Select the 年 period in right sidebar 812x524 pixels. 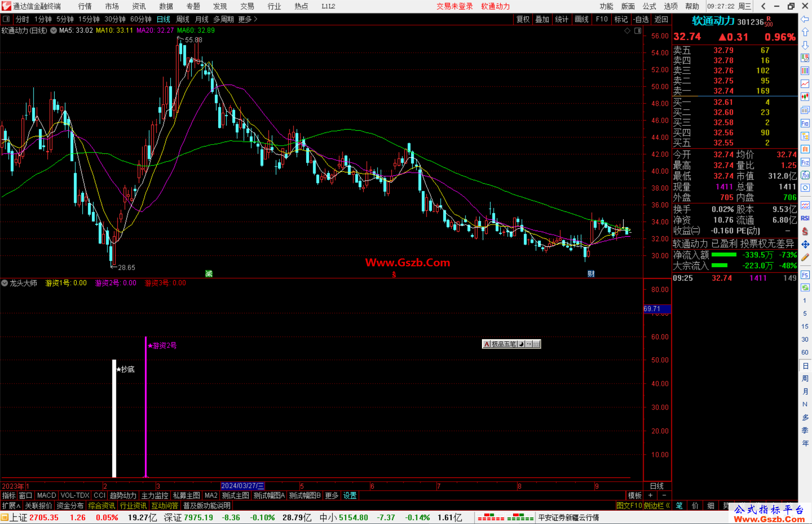click(805, 443)
